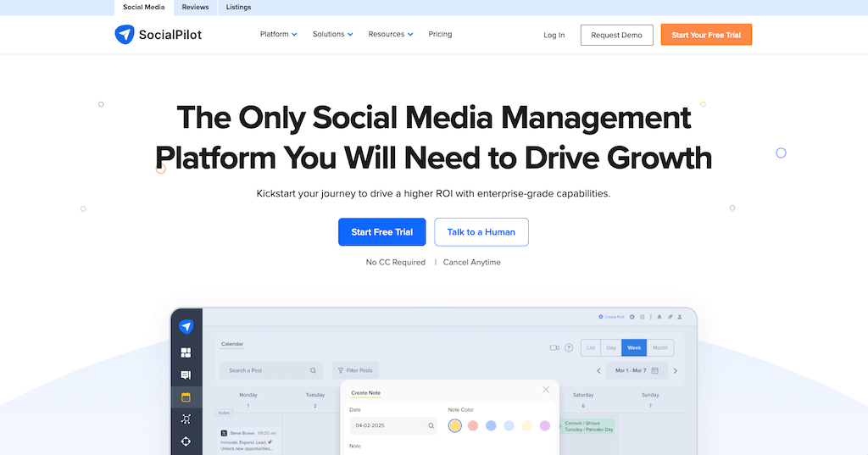Click the Log In link

click(x=554, y=35)
